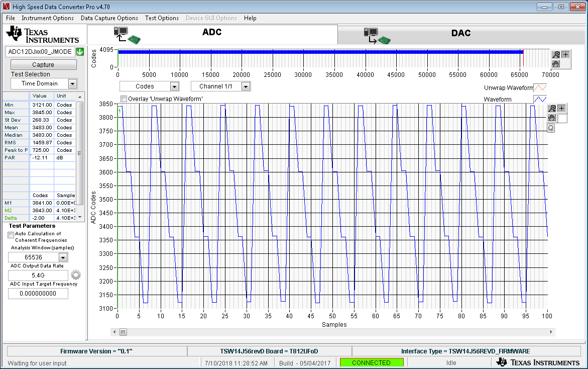Select the zoom tool on the overview graph

click(x=556, y=54)
